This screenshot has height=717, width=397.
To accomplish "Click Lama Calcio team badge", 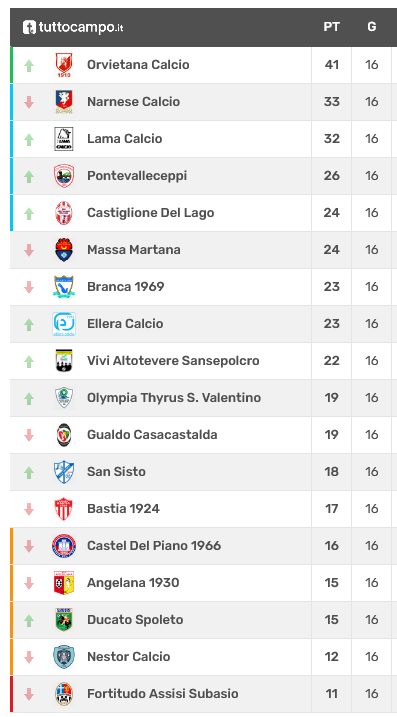I will [x=64, y=139].
